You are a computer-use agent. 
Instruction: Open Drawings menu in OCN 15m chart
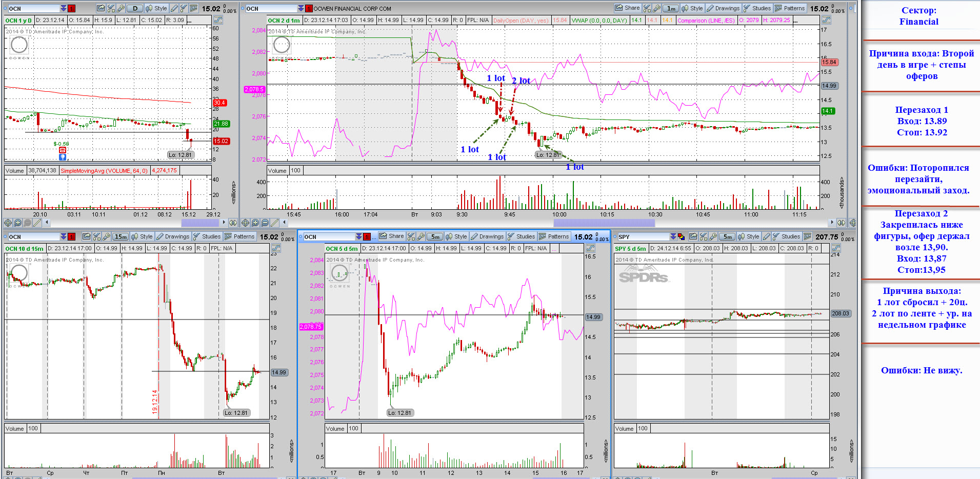pyautogui.click(x=173, y=236)
